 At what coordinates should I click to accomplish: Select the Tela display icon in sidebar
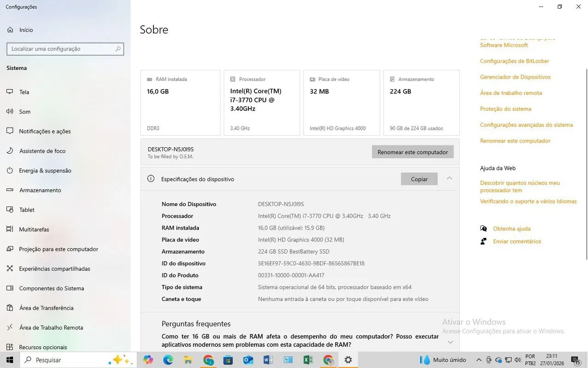[10, 92]
